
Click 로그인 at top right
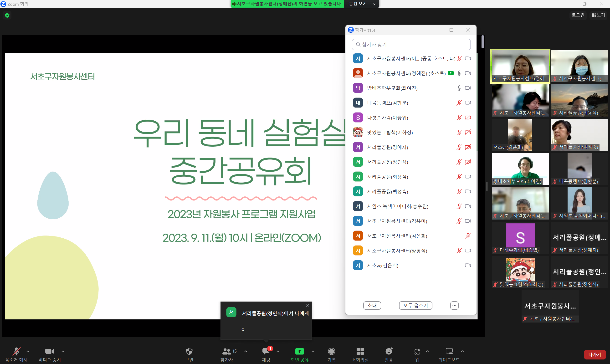578,15
